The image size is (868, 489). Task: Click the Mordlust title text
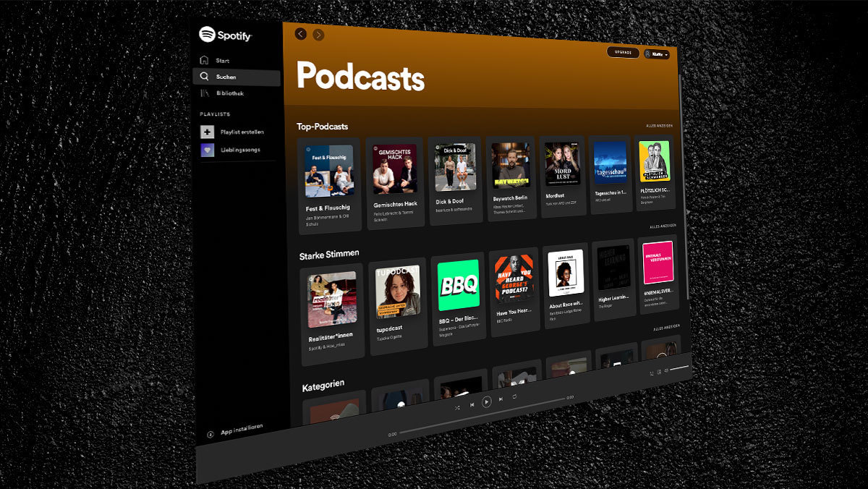pos(556,195)
